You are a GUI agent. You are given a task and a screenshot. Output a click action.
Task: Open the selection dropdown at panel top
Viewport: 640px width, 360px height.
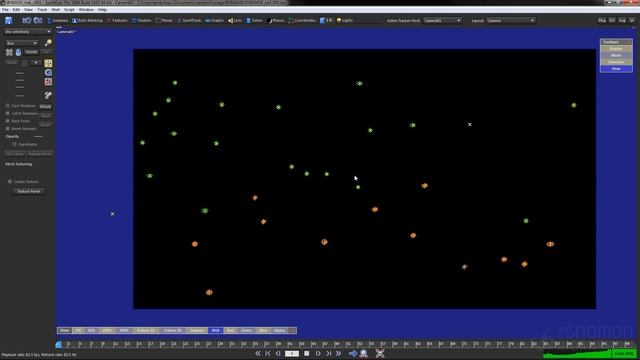28,32
